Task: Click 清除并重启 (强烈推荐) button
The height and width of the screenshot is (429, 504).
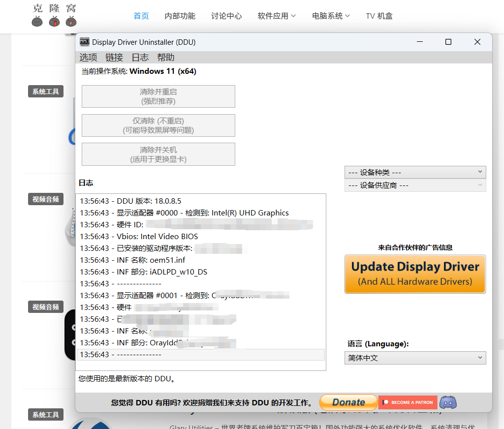Action: click(x=158, y=96)
